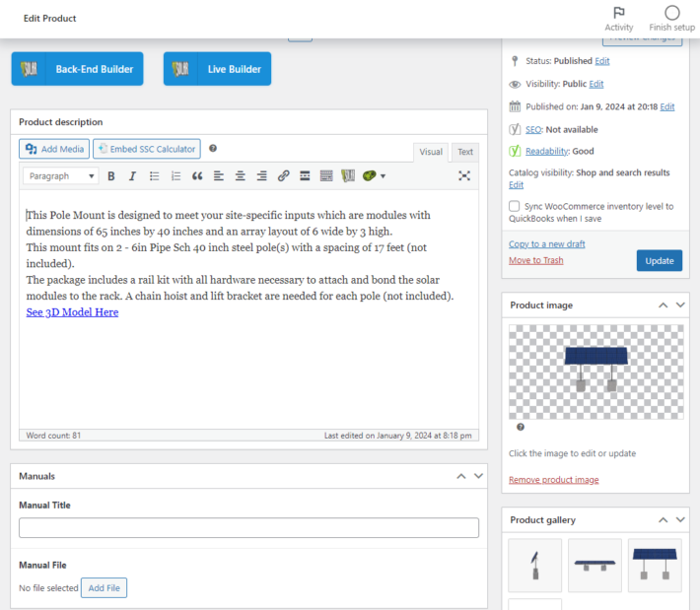Image resolution: width=700 pixels, height=610 pixels.
Task: Toggle the Product gallery panel arrow
Action: pyautogui.click(x=680, y=519)
